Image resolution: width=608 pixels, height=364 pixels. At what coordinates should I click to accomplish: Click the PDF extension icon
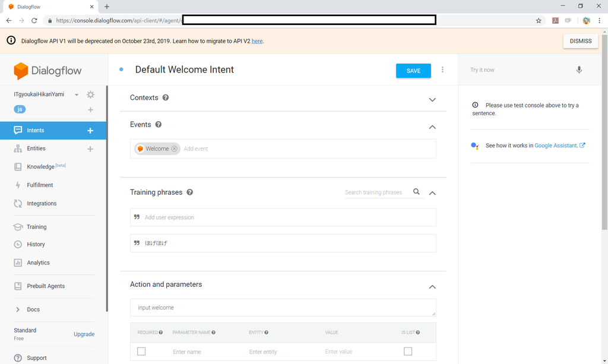(555, 21)
